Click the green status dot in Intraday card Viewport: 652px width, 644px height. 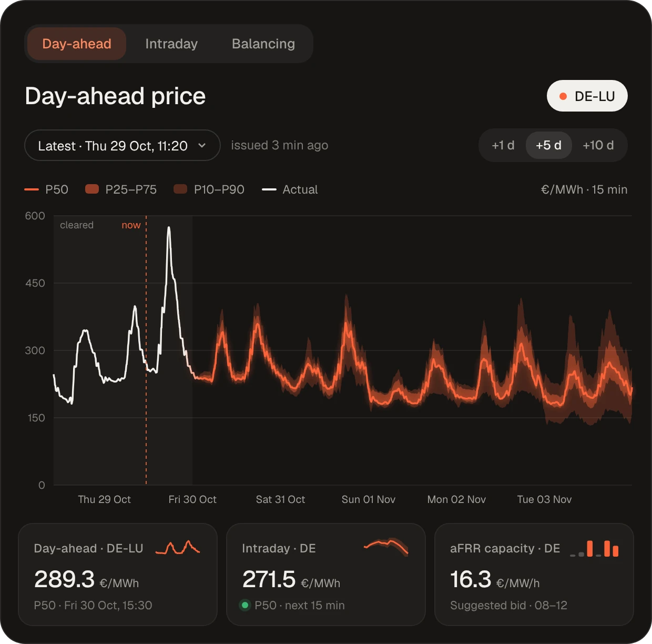coord(245,605)
